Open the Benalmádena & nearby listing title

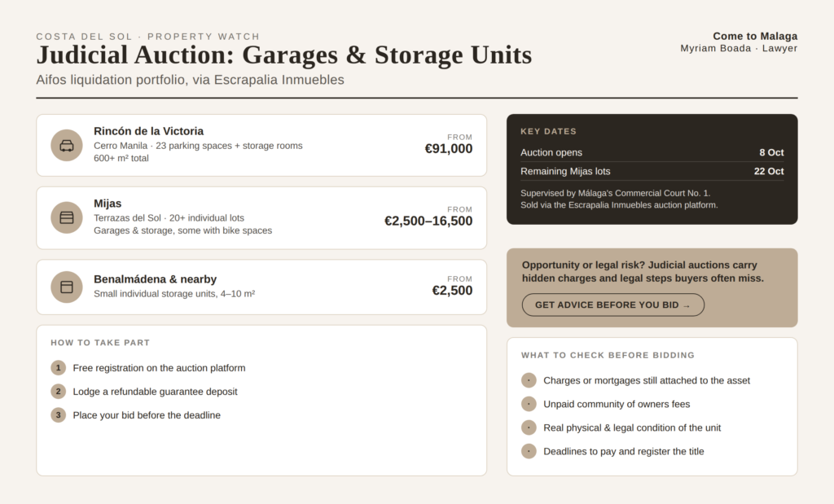(155, 279)
